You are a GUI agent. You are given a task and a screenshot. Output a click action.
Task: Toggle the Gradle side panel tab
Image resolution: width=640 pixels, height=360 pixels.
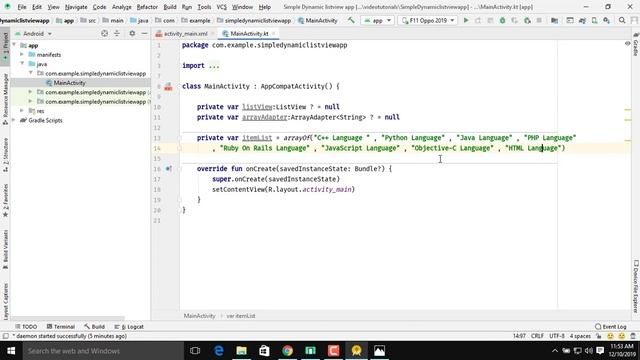click(x=636, y=45)
